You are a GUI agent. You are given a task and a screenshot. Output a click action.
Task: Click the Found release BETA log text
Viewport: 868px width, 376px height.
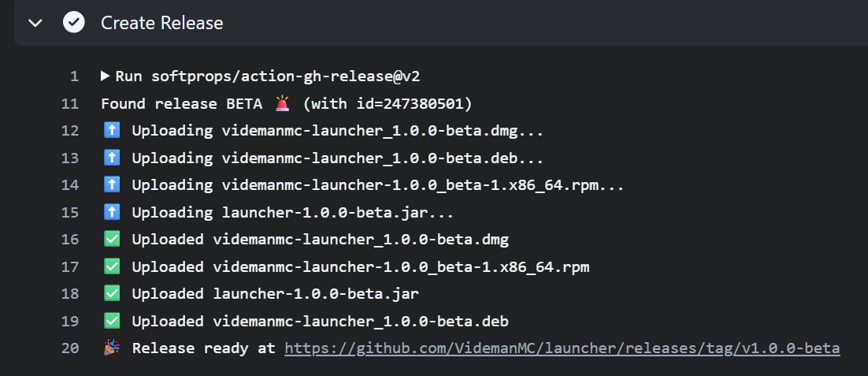[182, 103]
